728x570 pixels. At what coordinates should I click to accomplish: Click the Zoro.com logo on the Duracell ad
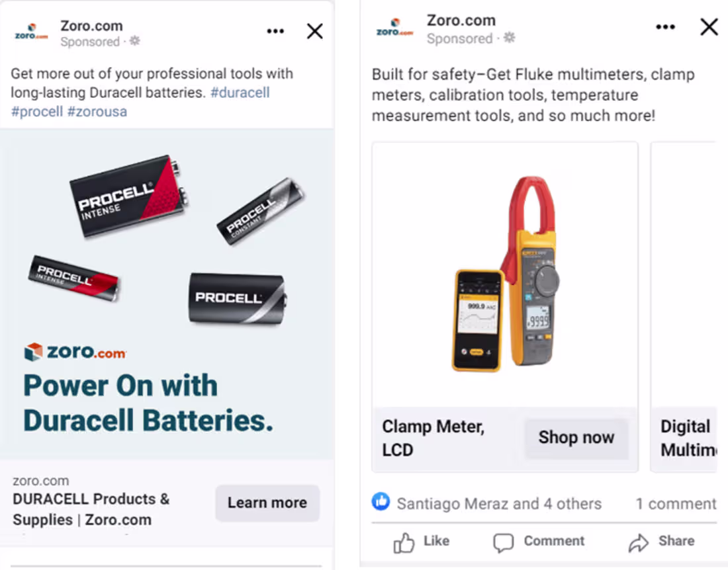pos(29,31)
